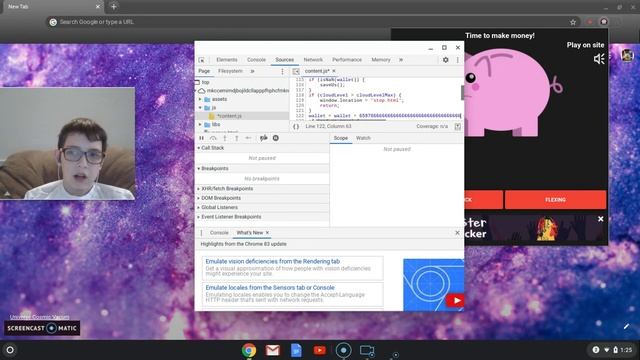Toggle the file navigator sidebar icon

click(x=296, y=71)
